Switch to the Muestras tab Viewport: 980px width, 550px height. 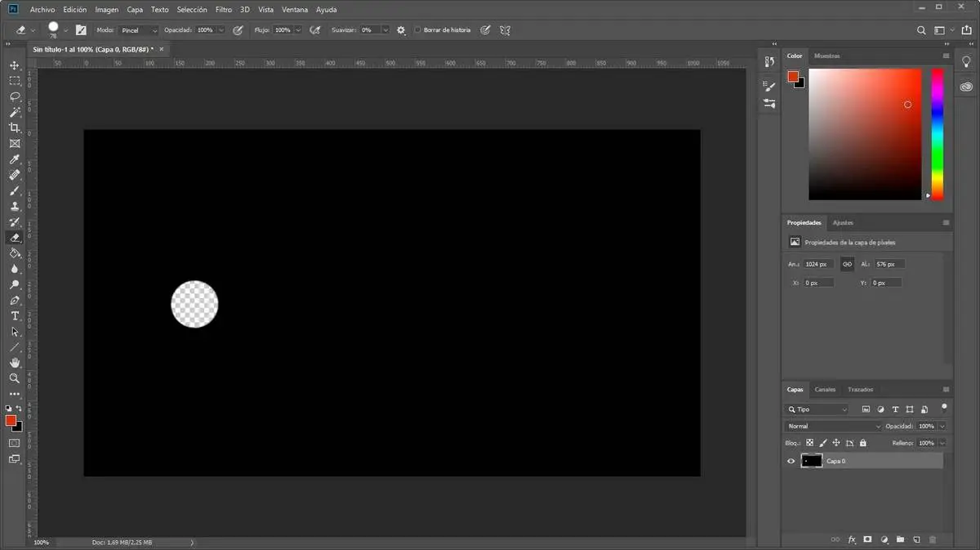tap(826, 56)
